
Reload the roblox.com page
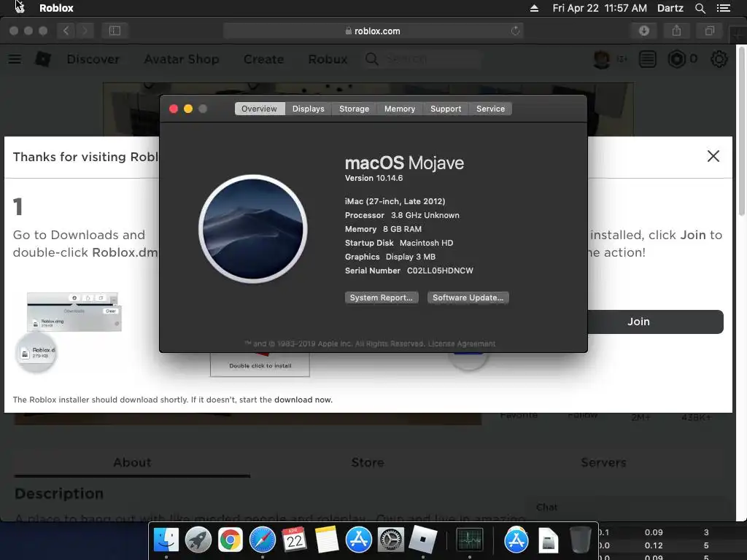click(x=515, y=31)
